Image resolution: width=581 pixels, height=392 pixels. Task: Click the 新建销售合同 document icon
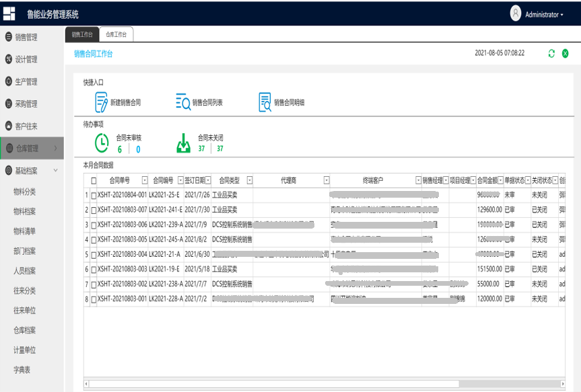coord(101,102)
